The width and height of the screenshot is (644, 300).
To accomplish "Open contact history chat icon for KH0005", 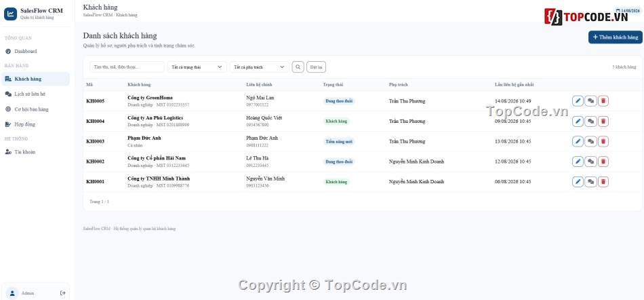I will 590,101.
